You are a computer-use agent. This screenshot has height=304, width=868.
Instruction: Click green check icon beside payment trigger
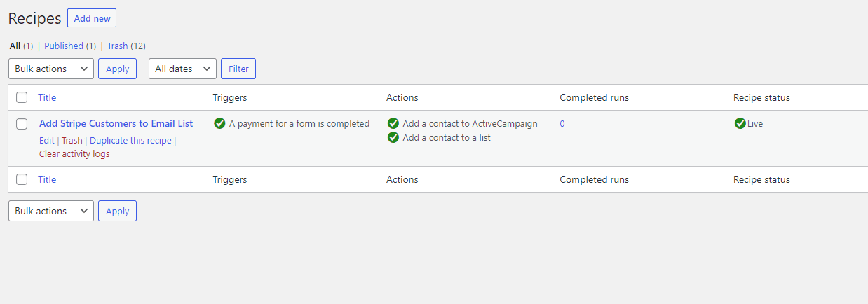219,124
